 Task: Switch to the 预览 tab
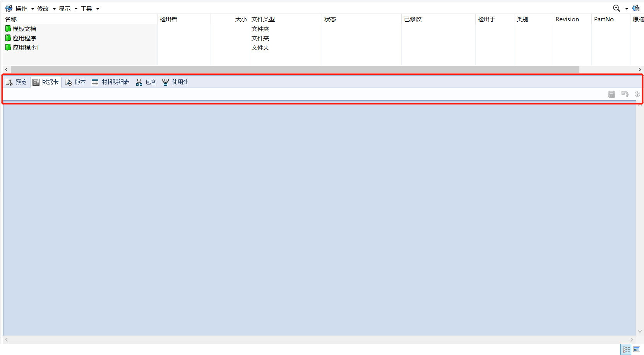[x=16, y=82]
